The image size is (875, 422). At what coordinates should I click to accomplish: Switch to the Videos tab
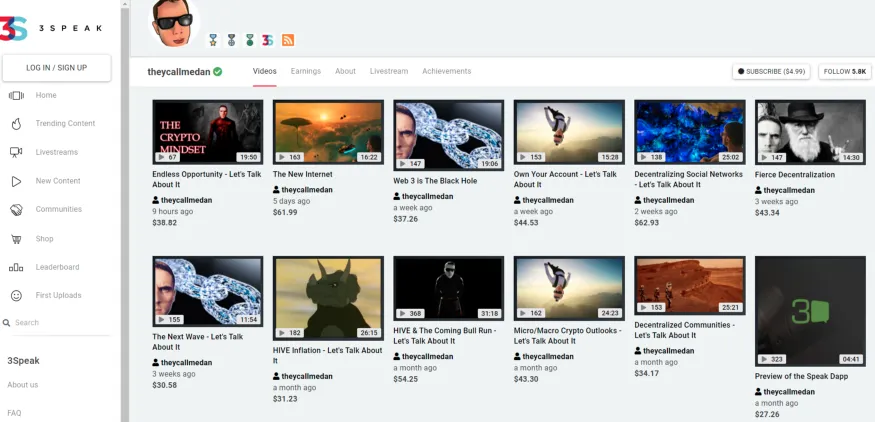click(265, 71)
